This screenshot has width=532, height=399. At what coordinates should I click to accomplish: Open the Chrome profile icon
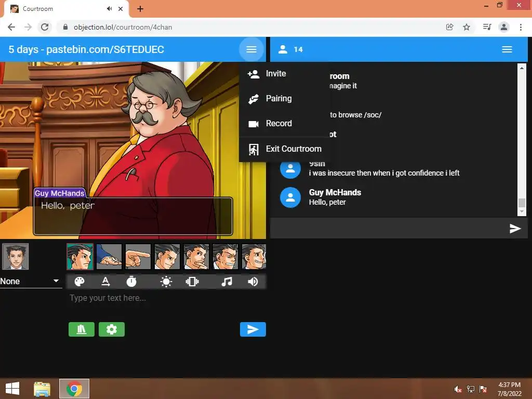(504, 27)
